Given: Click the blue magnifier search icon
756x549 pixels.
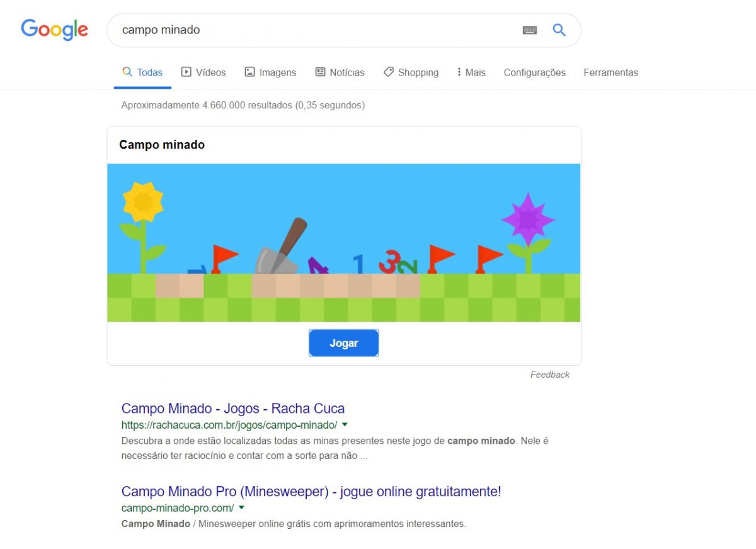Looking at the screenshot, I should 559,30.
